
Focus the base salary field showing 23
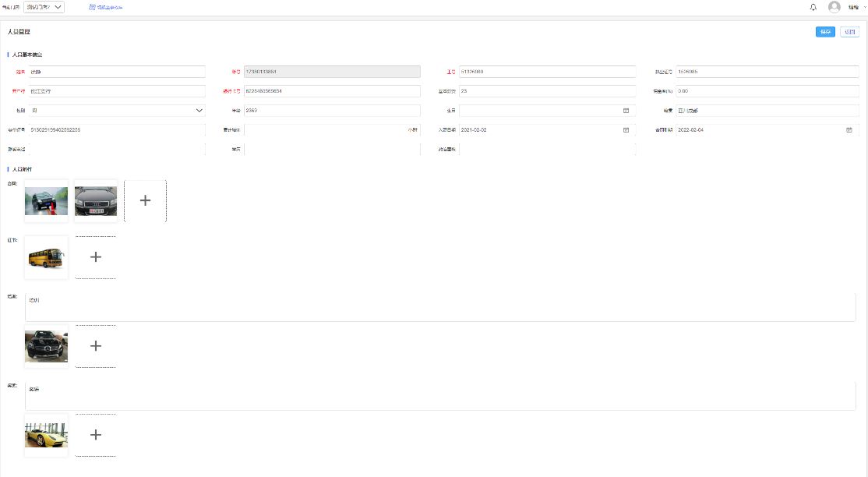tap(548, 91)
